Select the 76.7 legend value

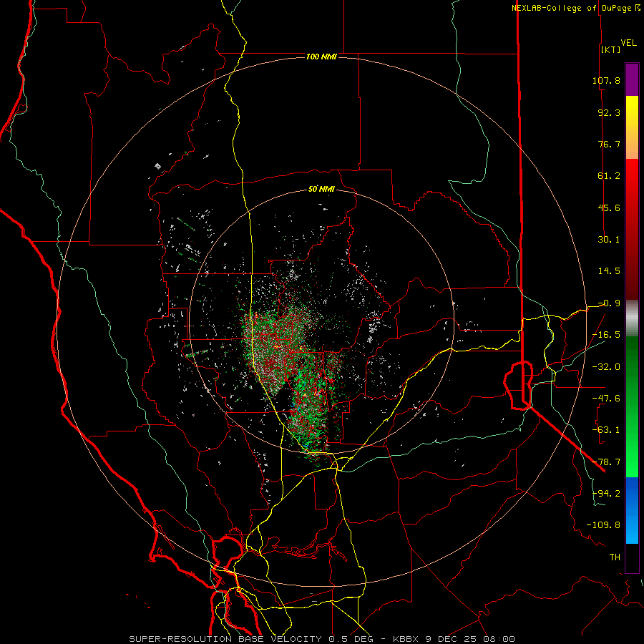(x=609, y=144)
